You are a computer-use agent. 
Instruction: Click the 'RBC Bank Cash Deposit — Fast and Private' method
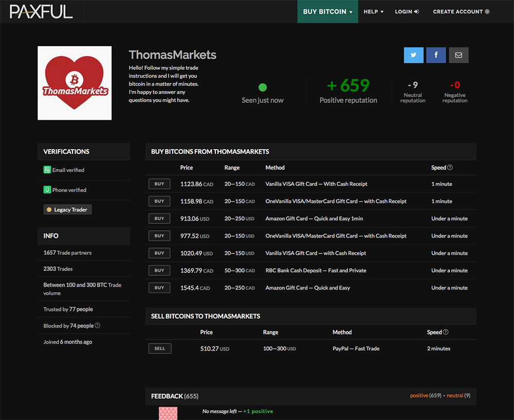[x=316, y=270]
